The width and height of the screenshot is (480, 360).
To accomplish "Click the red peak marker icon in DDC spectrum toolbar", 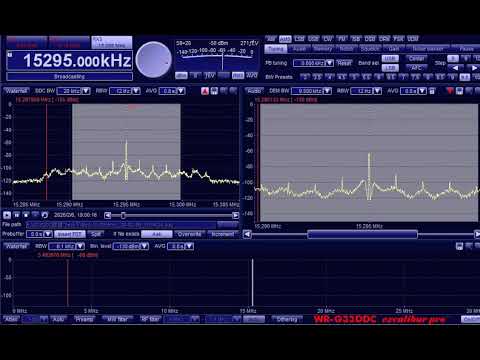I will 205,91.
